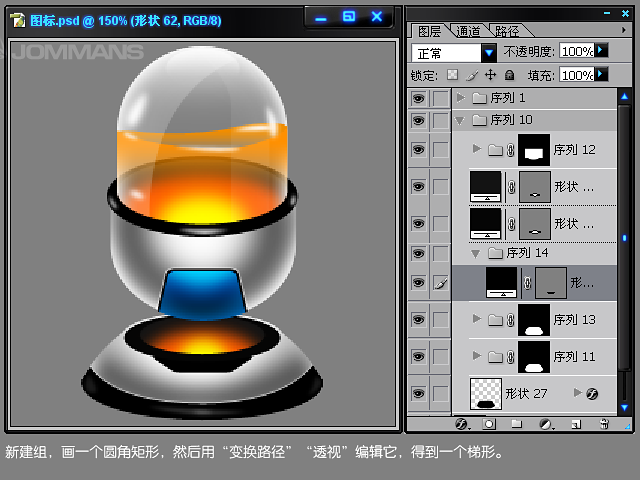This screenshot has height=480, width=640.
Task: Select the 序列 12 mask thumbnail
Action: point(534,150)
